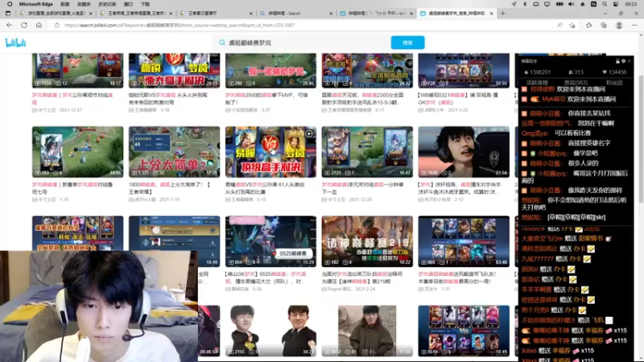Close the Search browser tab
Screen dimensions: 644x362
(331, 13)
